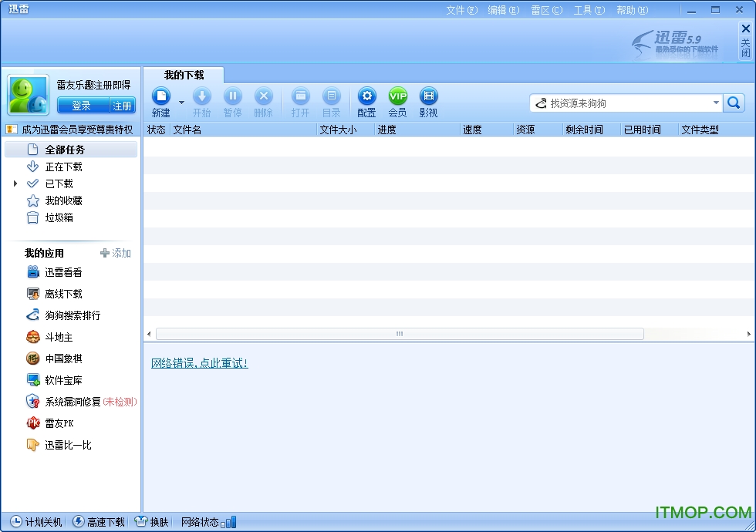
Task: Sort by the 剩余时间 column header
Action: point(592,130)
